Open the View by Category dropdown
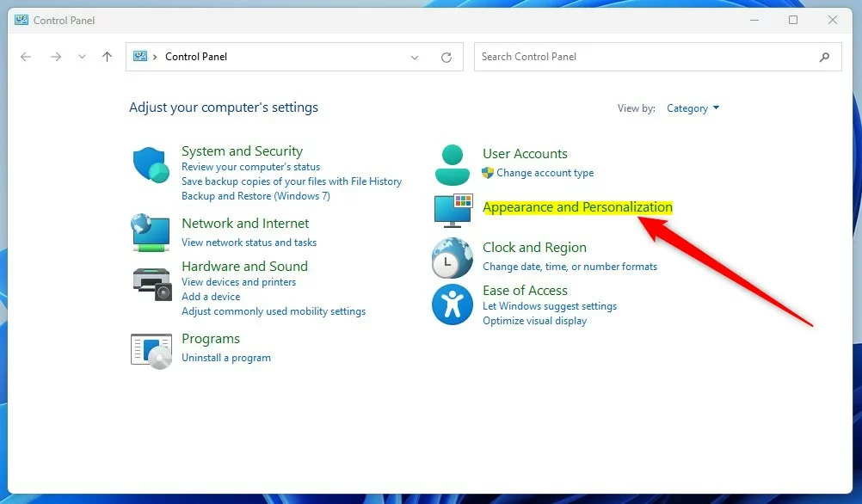This screenshot has height=504, width=862. click(693, 108)
